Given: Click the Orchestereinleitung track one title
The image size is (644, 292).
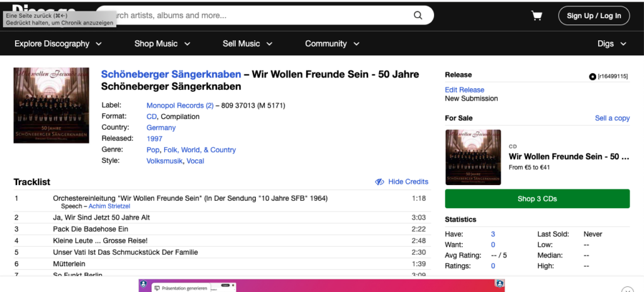Looking at the screenshot, I should pos(190,198).
